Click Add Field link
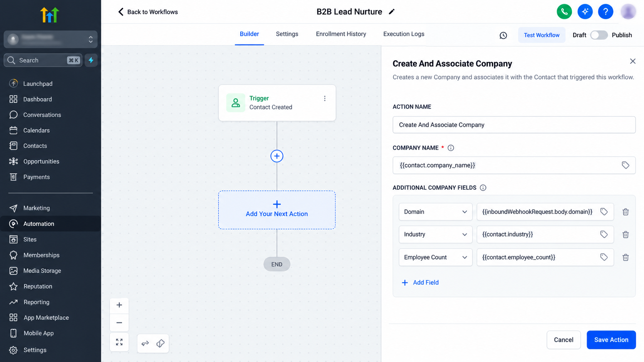The height and width of the screenshot is (362, 644). pyautogui.click(x=420, y=282)
